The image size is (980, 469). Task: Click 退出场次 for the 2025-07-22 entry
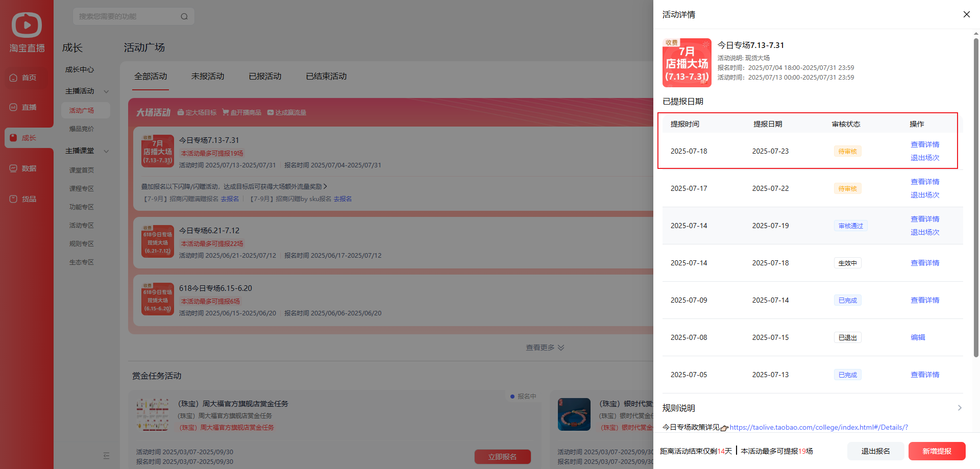[924, 195]
